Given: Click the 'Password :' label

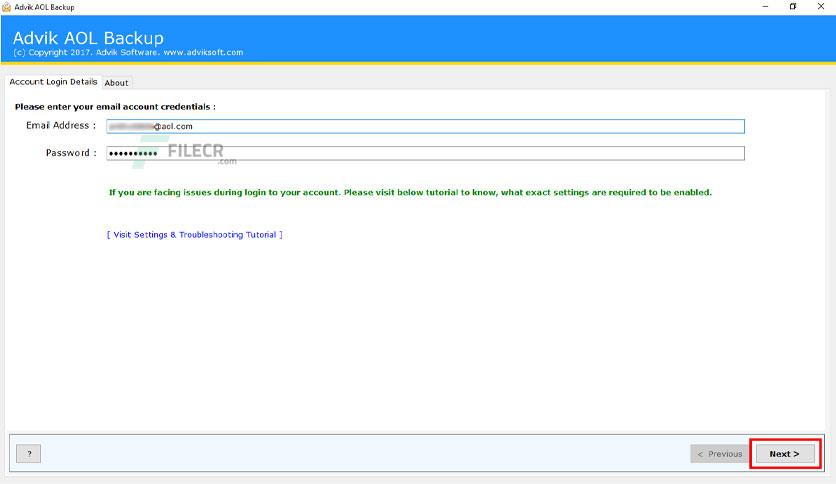Looking at the screenshot, I should 71,153.
